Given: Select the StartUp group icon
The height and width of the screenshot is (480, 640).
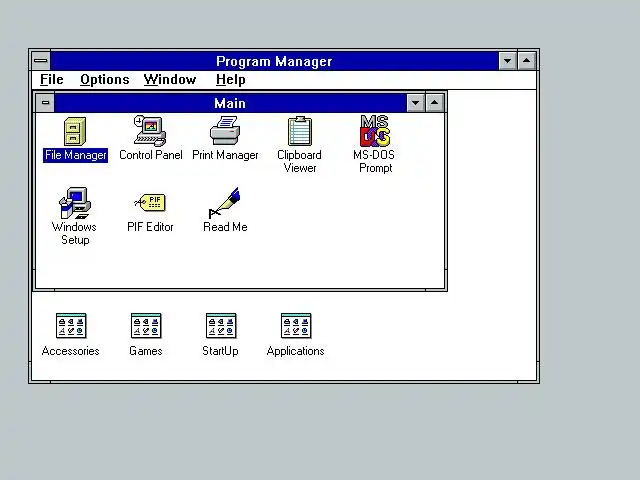Looking at the screenshot, I should (221, 326).
